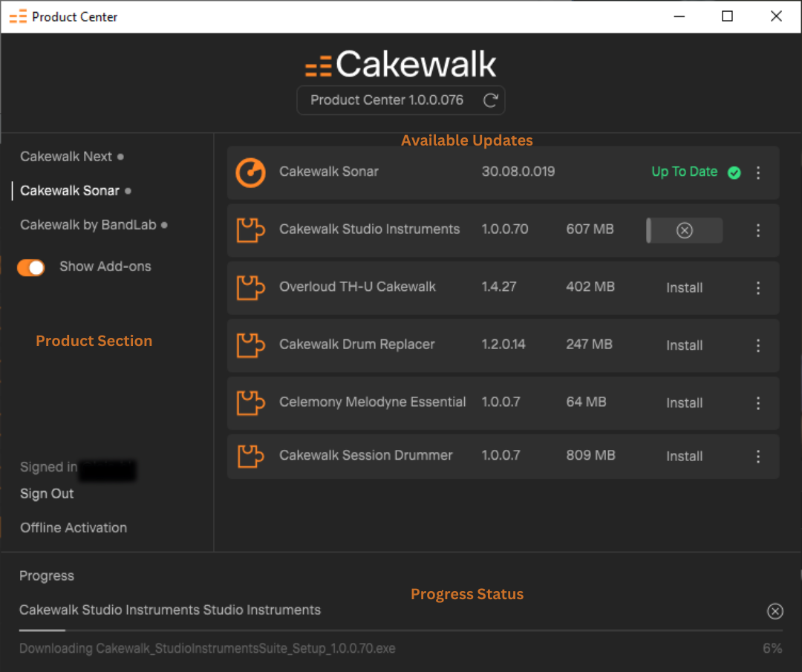Open the more options for Cakewalk Session Drummer
Image resolution: width=802 pixels, height=672 pixels.
pyautogui.click(x=758, y=457)
